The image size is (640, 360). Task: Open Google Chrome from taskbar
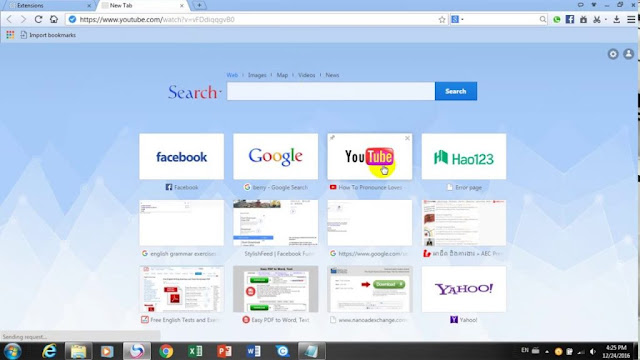pos(166,351)
